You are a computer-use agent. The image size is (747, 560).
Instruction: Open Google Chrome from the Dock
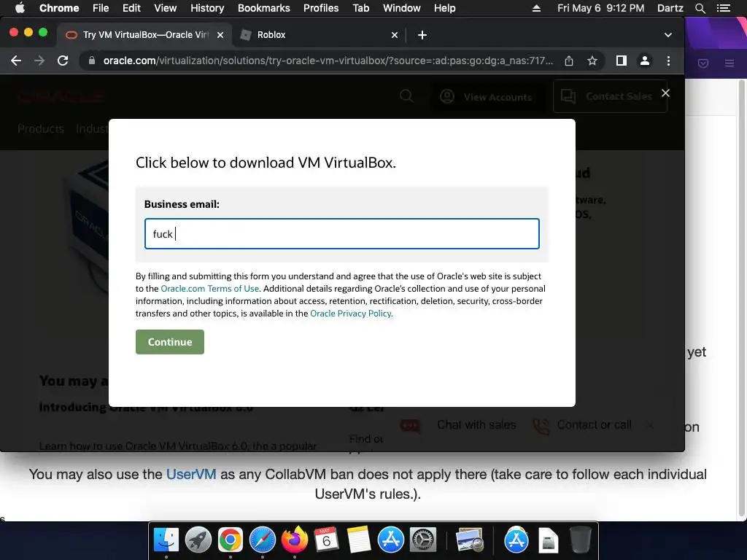(231, 540)
